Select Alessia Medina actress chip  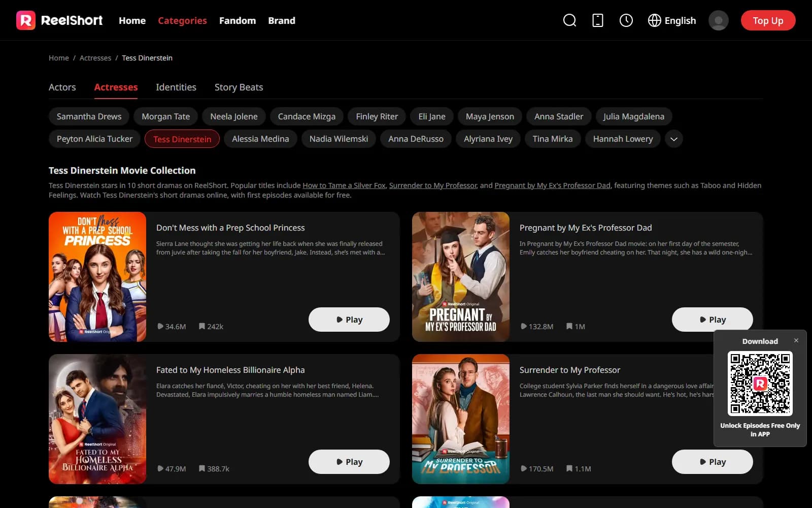[x=260, y=139]
